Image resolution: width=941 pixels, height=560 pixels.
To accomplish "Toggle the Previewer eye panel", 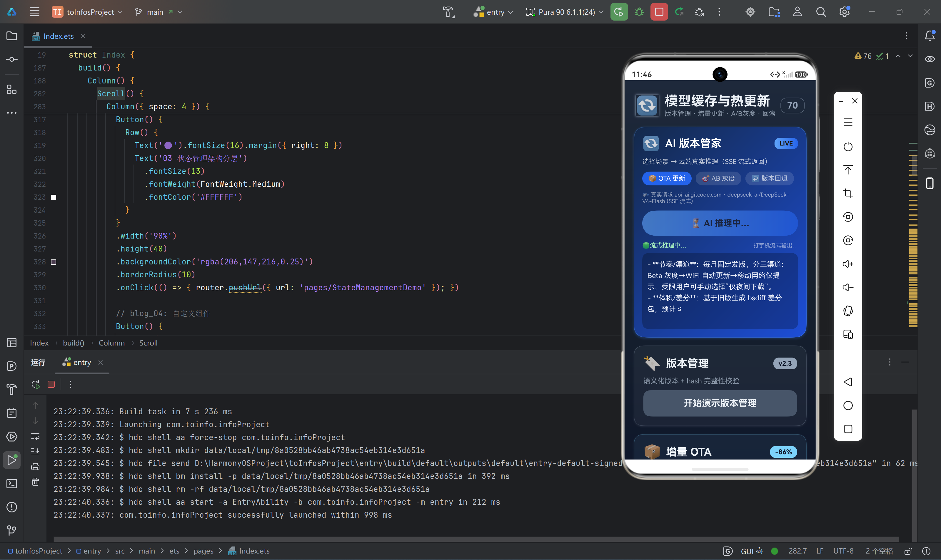I will click(x=930, y=59).
